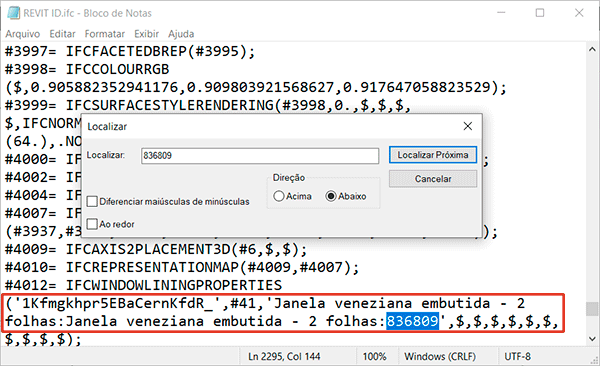Open the Editar menu
600x366 pixels.
coord(62,34)
